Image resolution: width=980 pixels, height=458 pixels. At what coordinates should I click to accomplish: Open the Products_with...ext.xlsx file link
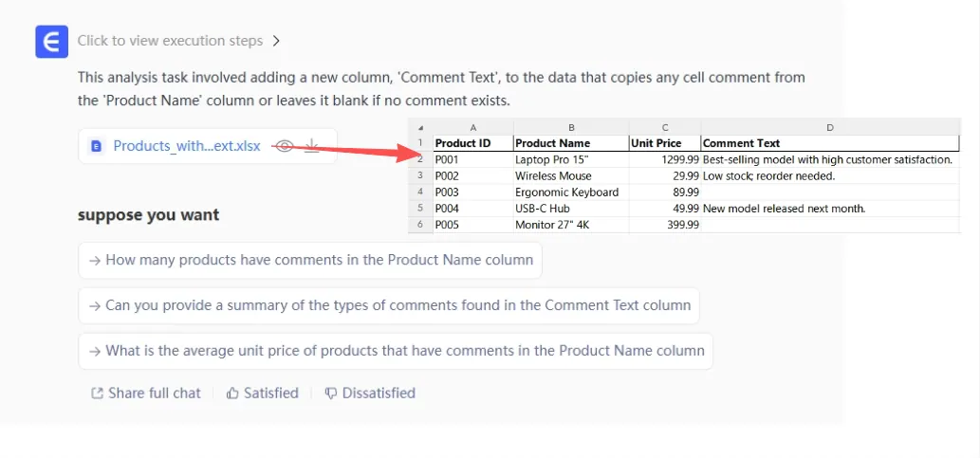[x=186, y=146]
